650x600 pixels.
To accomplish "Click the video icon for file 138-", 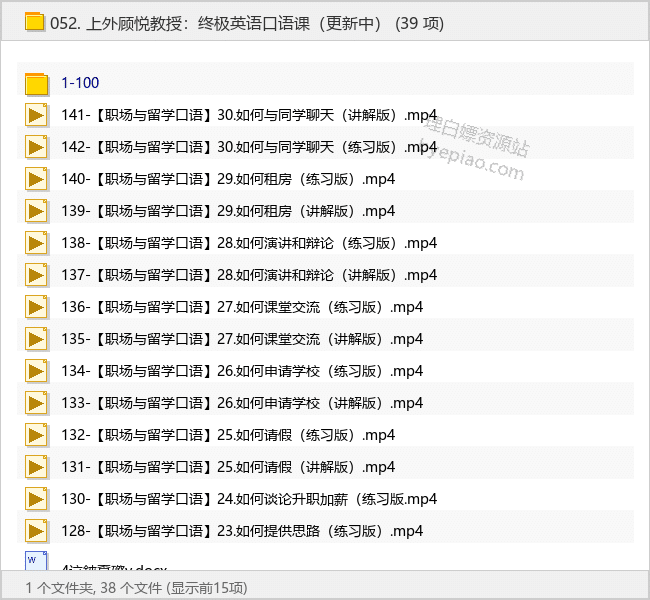I will pyautogui.click(x=36, y=243).
